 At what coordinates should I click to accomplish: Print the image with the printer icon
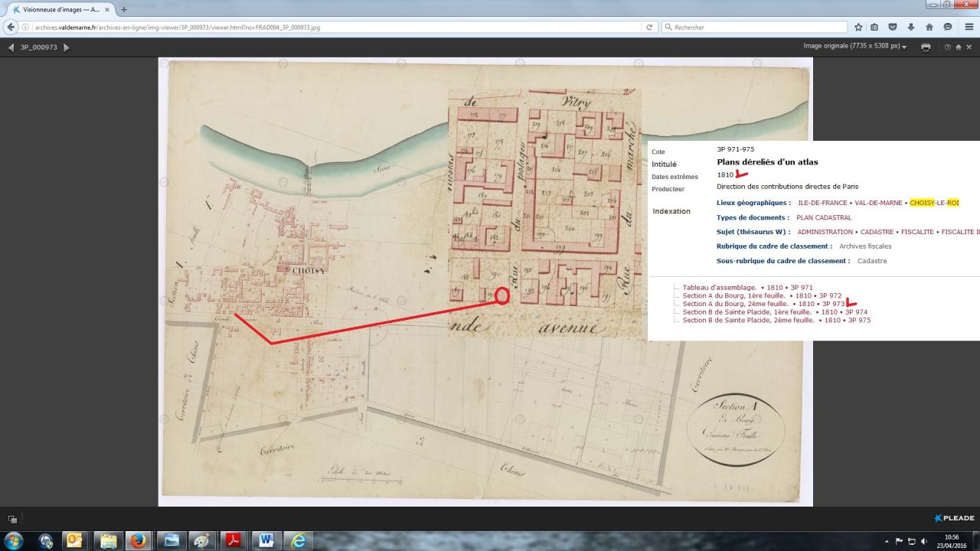pos(926,47)
